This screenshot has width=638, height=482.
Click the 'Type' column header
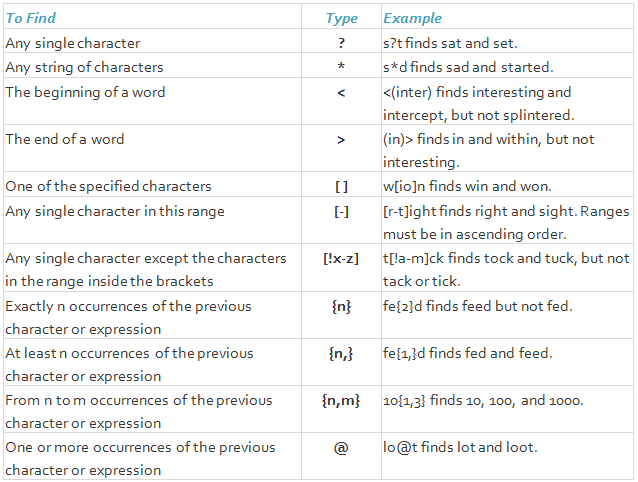[341, 18]
